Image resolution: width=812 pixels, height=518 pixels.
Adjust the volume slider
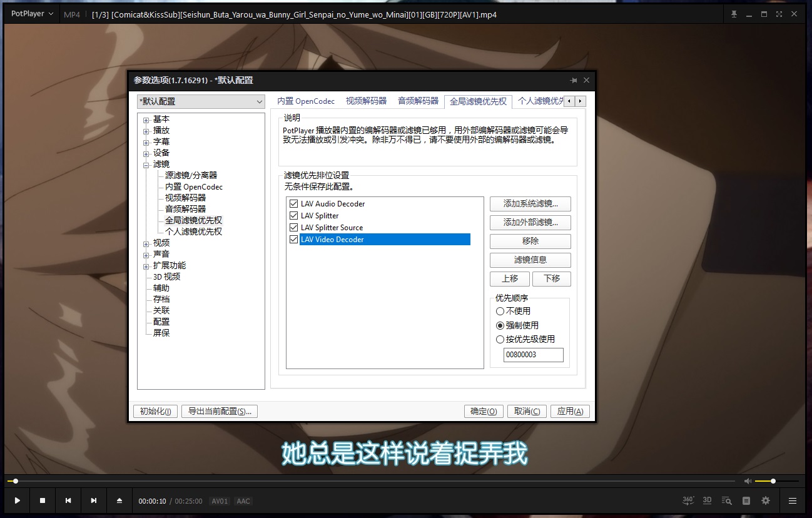[x=776, y=481]
